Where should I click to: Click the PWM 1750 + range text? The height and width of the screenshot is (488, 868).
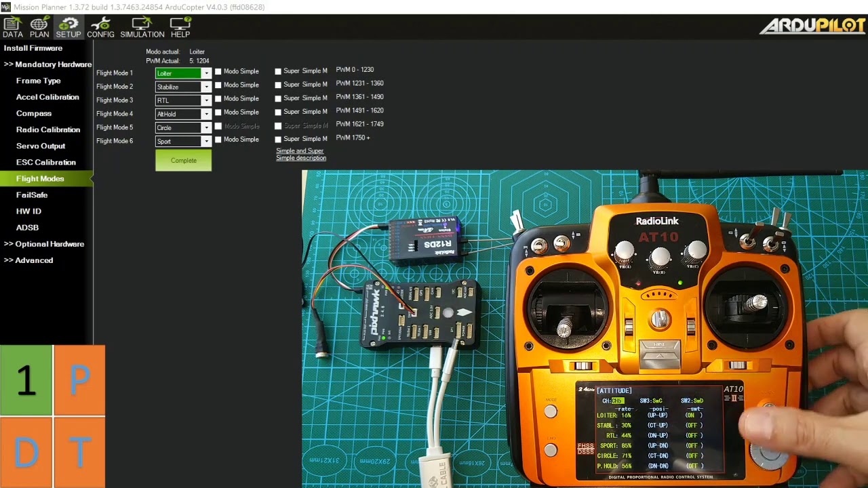click(353, 138)
